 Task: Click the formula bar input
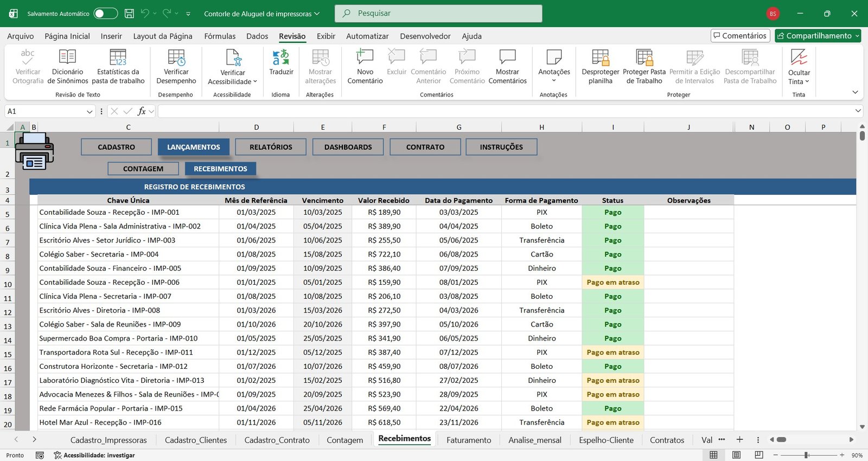pos(505,111)
